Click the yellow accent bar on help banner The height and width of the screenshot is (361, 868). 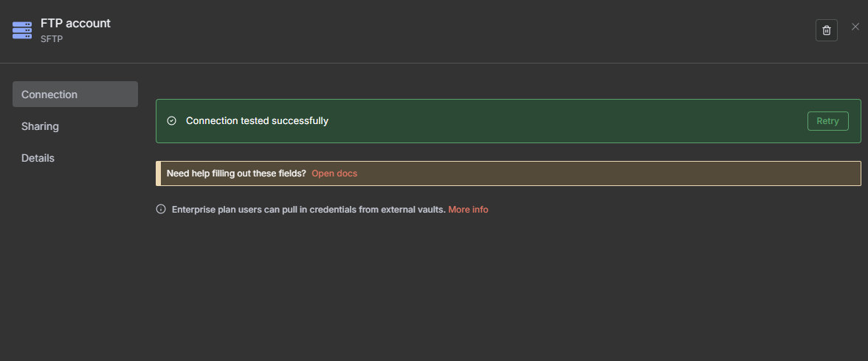click(159, 173)
